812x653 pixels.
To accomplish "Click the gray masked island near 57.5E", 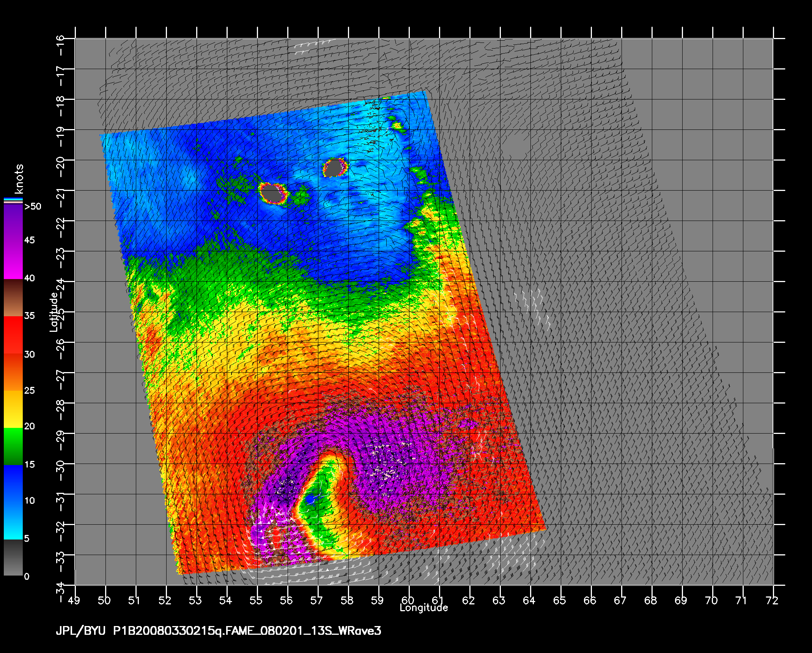I will click(334, 168).
